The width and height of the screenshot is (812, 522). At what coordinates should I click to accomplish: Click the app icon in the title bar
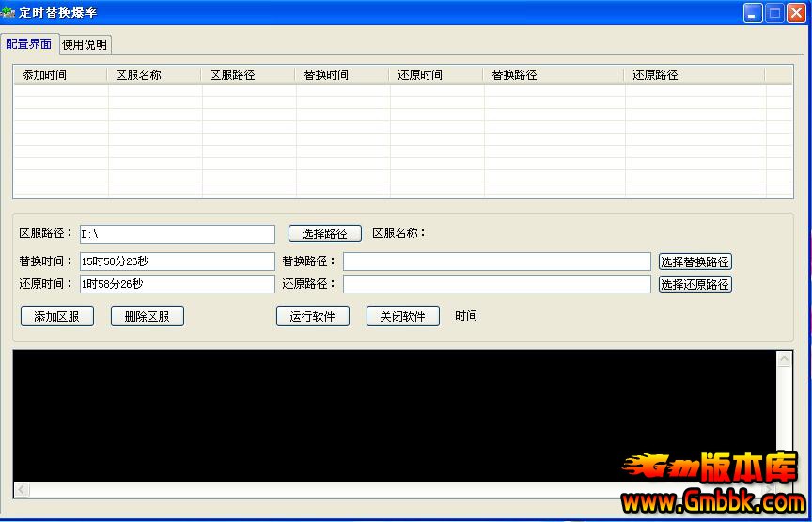8,12
